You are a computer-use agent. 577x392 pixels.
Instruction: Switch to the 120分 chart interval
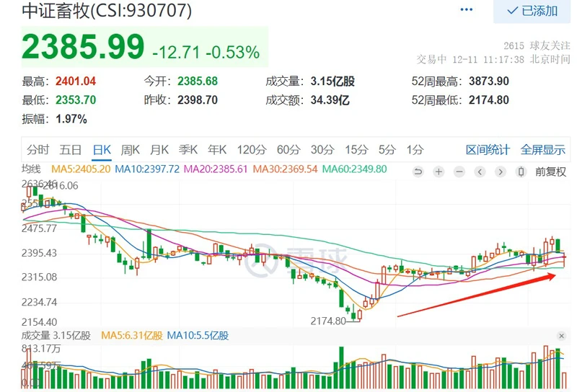pos(252,150)
